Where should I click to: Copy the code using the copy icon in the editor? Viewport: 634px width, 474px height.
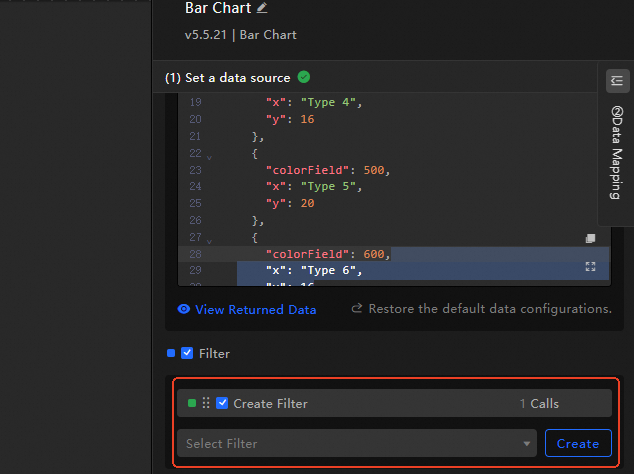pyautogui.click(x=590, y=239)
